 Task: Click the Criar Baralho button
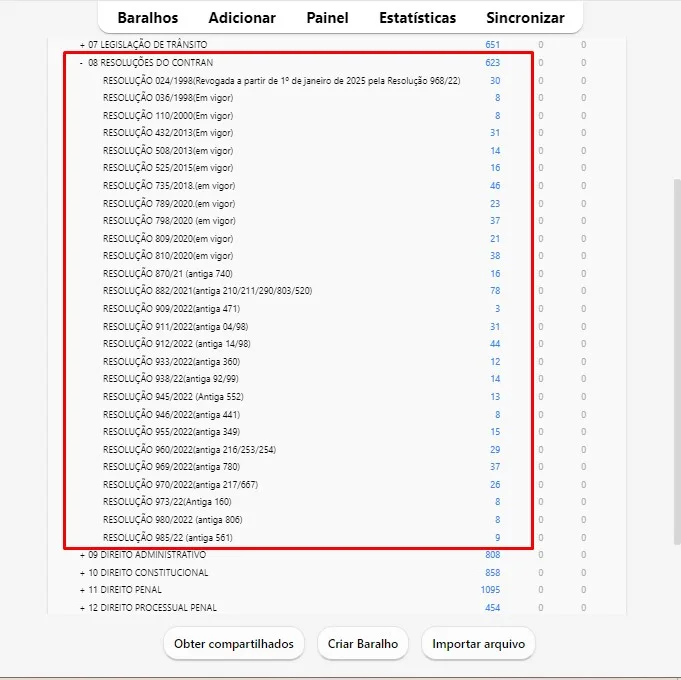363,644
